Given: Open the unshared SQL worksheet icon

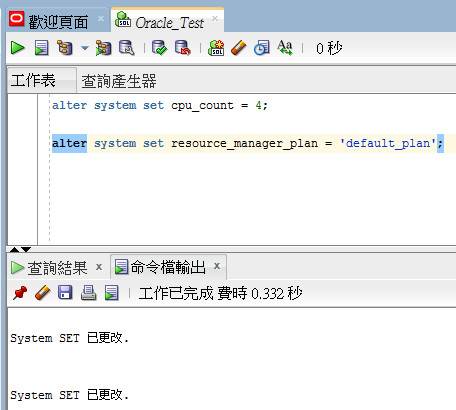Looking at the screenshot, I should pyautogui.click(x=216, y=48).
